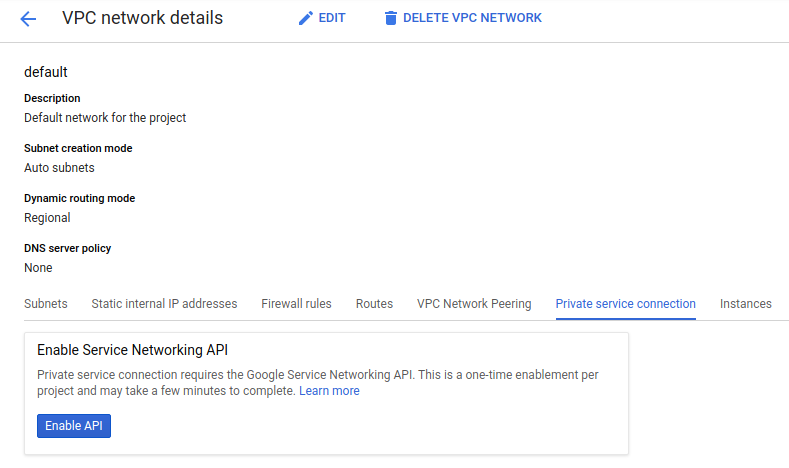Open the VPC Network Peering tab
The image size is (789, 468).
point(474,304)
